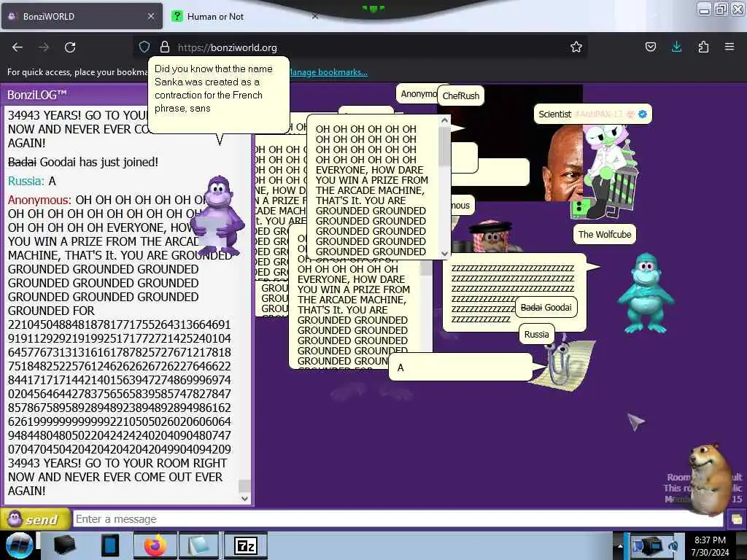
Task: Close the Human or Not tab
Action: tap(314, 16)
